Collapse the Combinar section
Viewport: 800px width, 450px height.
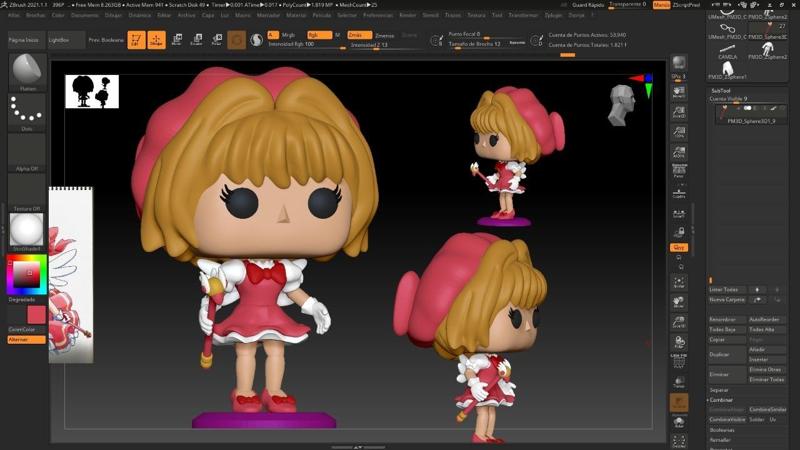pos(721,400)
